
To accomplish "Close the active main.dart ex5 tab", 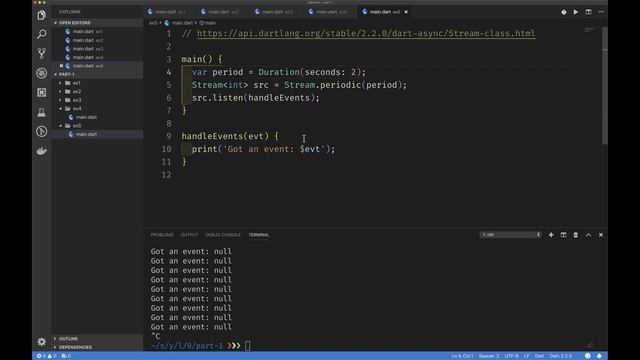I will (x=406, y=12).
